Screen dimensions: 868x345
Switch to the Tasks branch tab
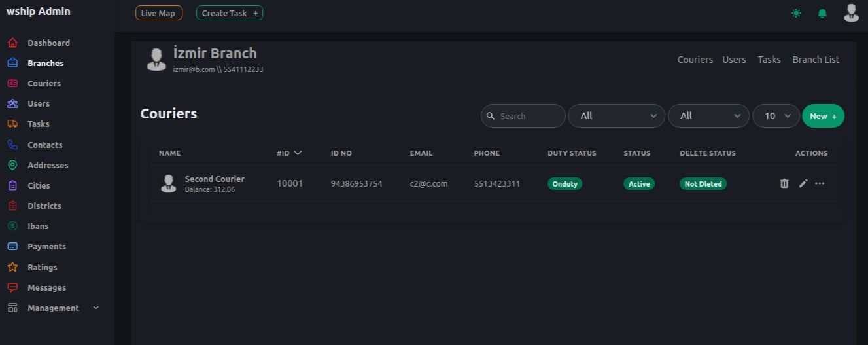click(x=769, y=60)
